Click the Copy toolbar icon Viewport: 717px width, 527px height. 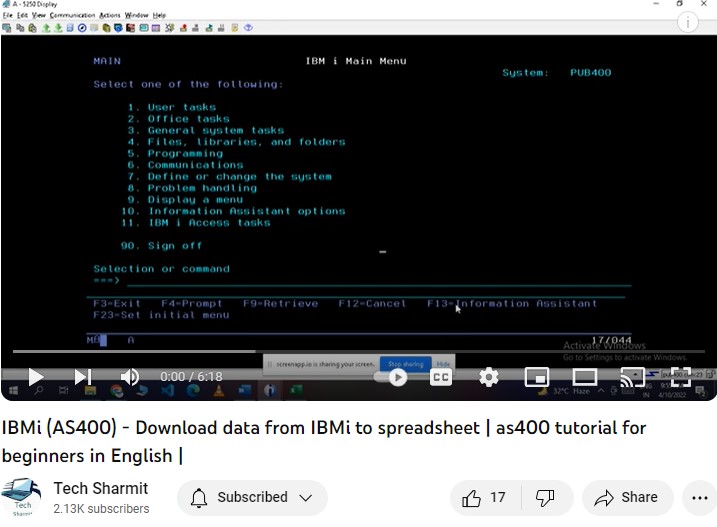point(20,28)
